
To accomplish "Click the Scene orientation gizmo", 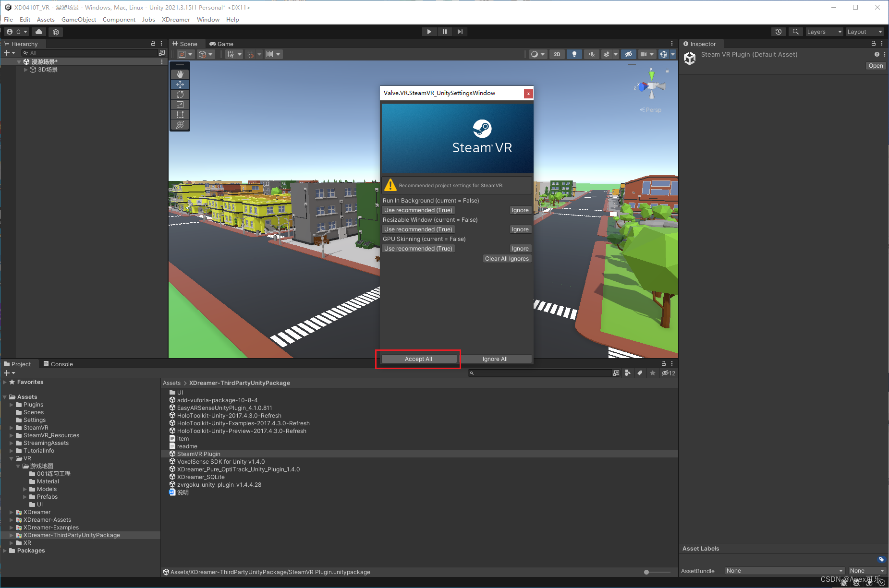I will pyautogui.click(x=651, y=86).
